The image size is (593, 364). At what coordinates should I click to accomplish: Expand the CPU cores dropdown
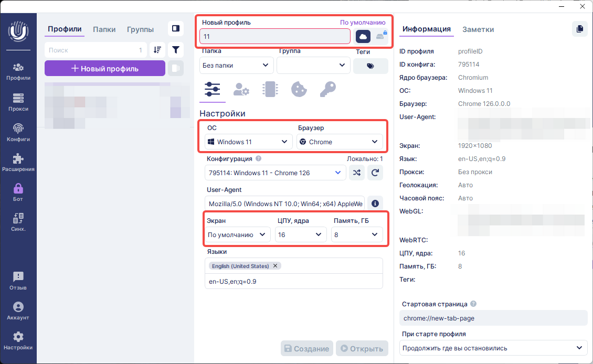[x=301, y=234]
